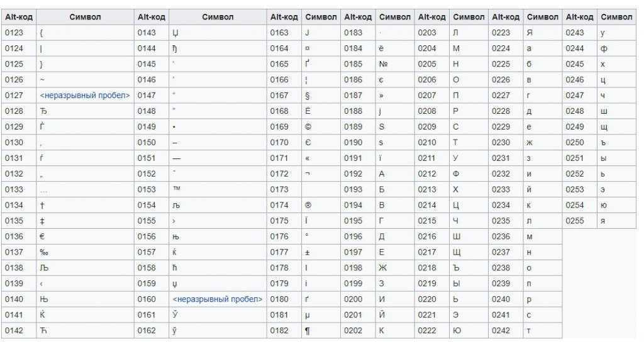Screen dimensions: 644x342
Task: Click the section sign in row 0167
Action: 308,96
